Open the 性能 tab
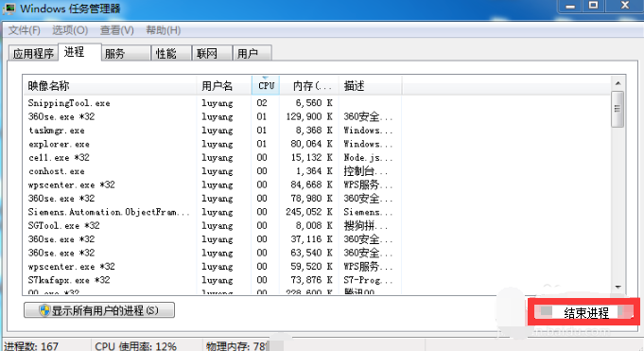The width and height of the screenshot is (644, 351). tap(171, 53)
